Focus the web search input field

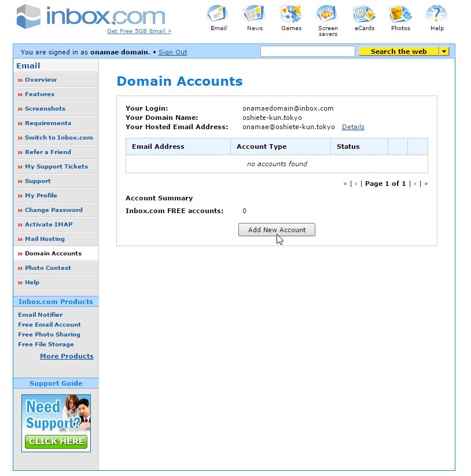[307, 52]
